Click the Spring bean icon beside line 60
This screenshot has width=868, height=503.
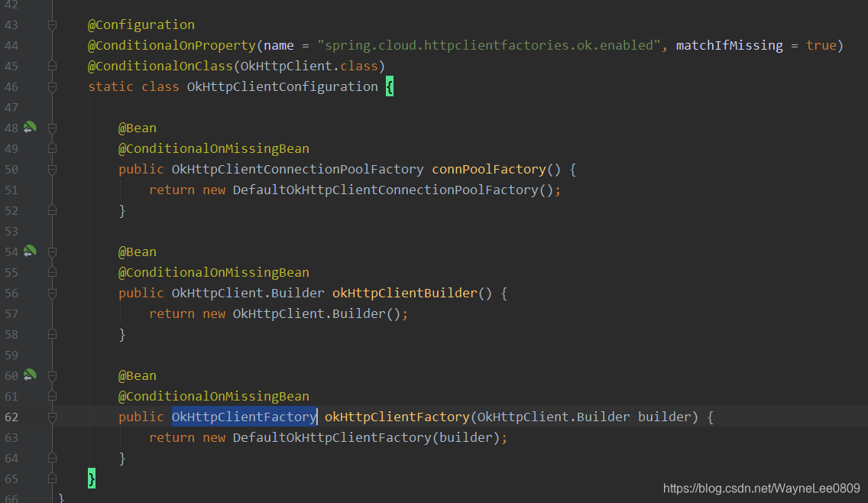[x=31, y=375]
